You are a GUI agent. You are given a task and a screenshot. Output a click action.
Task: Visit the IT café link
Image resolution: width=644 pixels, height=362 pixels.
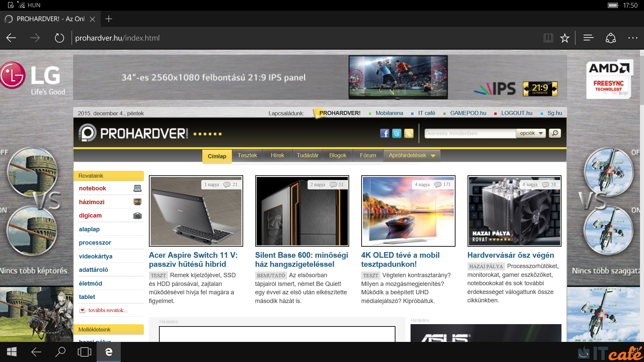[x=427, y=113]
